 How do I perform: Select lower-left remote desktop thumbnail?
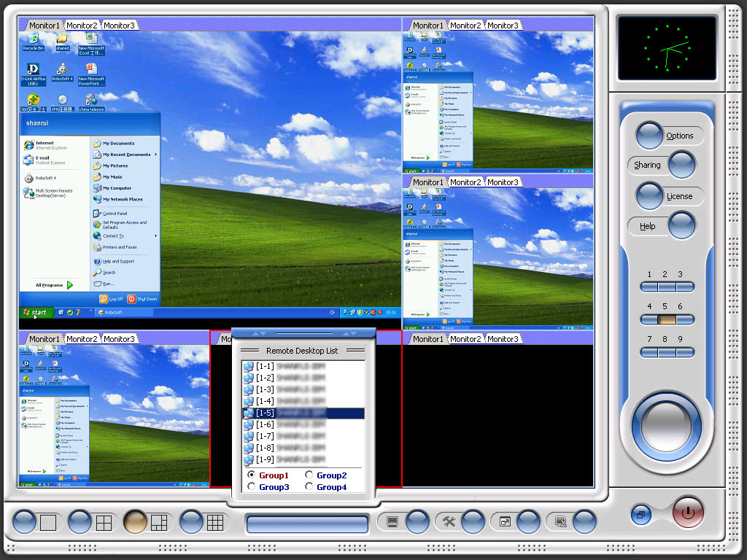point(115,416)
